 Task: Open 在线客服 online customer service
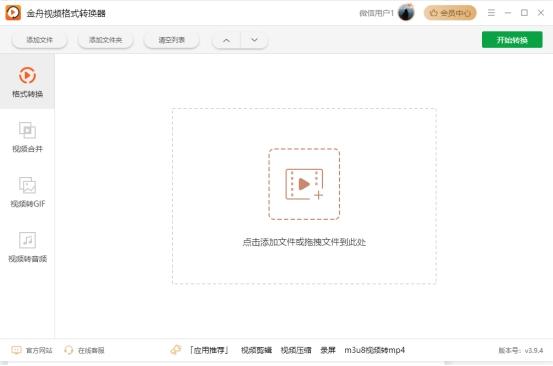(84, 350)
